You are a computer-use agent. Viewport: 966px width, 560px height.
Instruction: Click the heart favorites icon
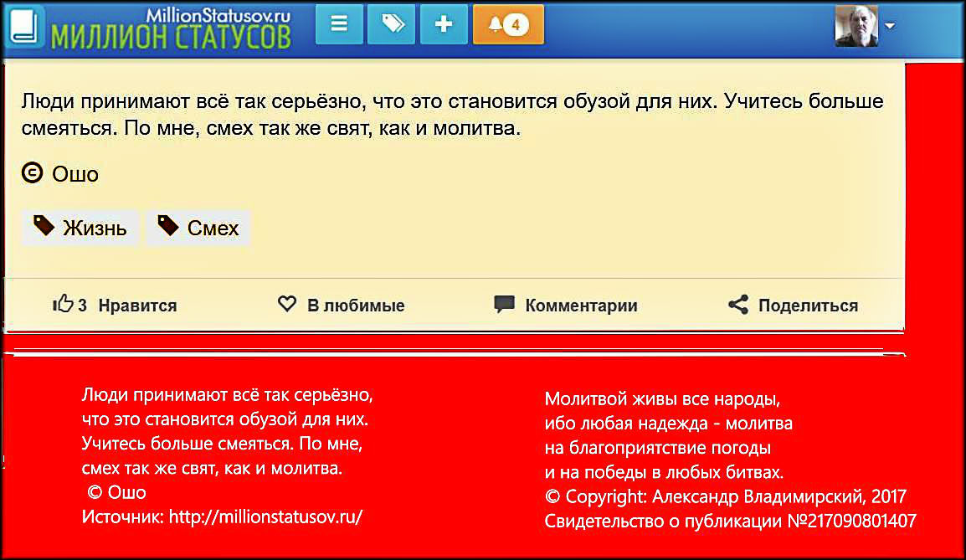point(287,304)
